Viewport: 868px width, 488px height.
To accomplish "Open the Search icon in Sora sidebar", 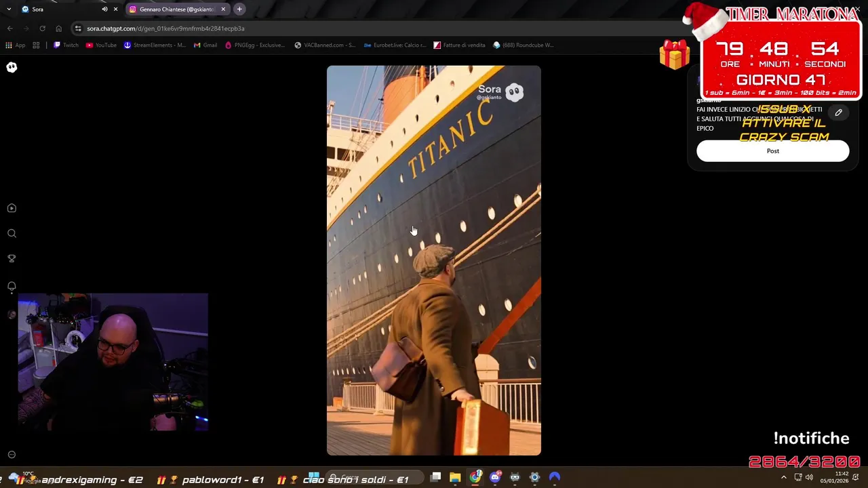I will tap(12, 233).
